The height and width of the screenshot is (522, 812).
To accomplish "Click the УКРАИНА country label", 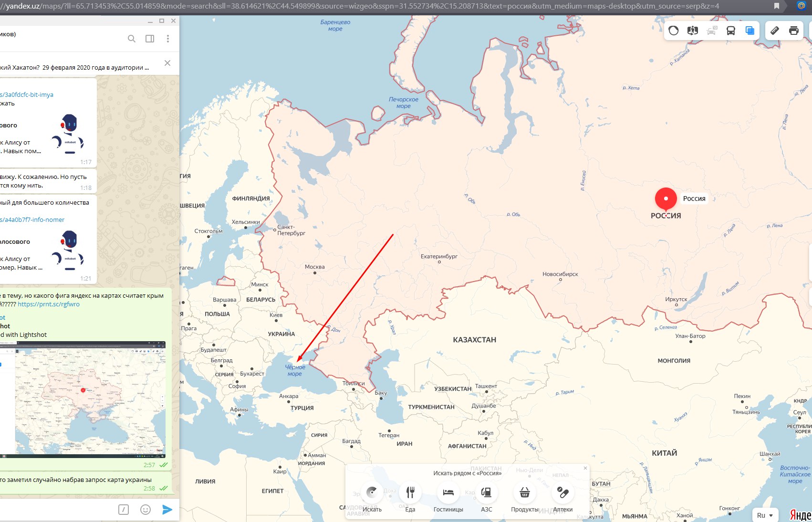I will [281, 334].
